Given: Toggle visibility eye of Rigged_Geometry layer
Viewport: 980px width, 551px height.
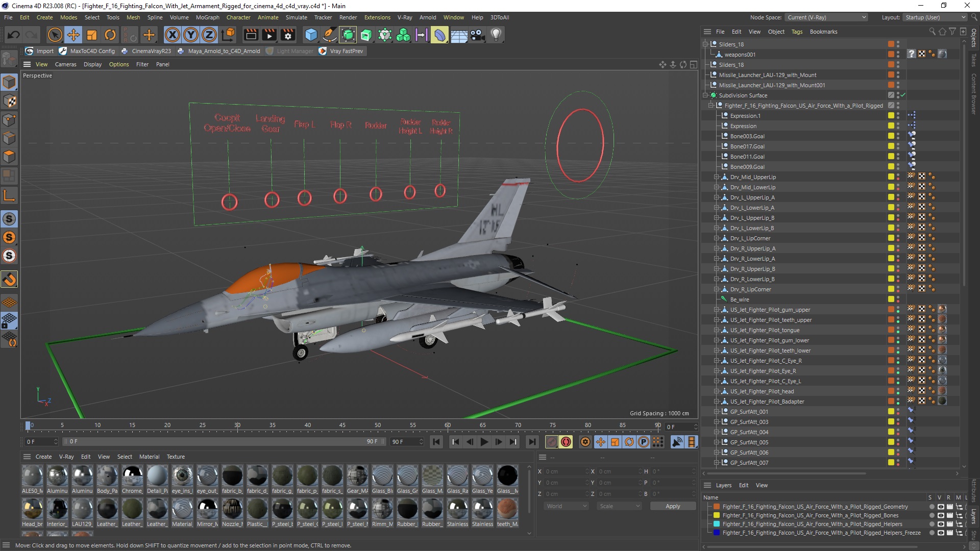Looking at the screenshot, I should point(940,507).
